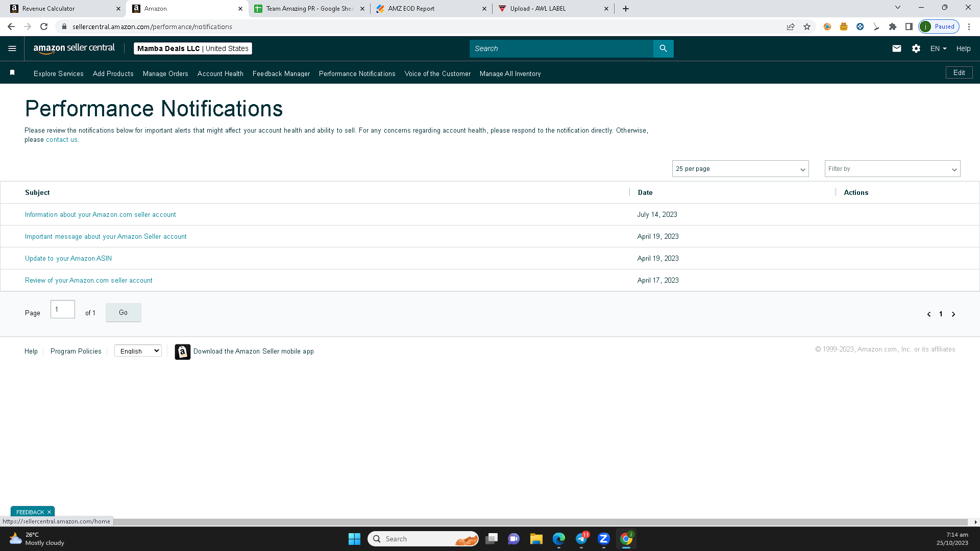Switch to Team Amazing PR Google Sheets tab
The height and width of the screenshot is (551, 980).
click(309, 9)
